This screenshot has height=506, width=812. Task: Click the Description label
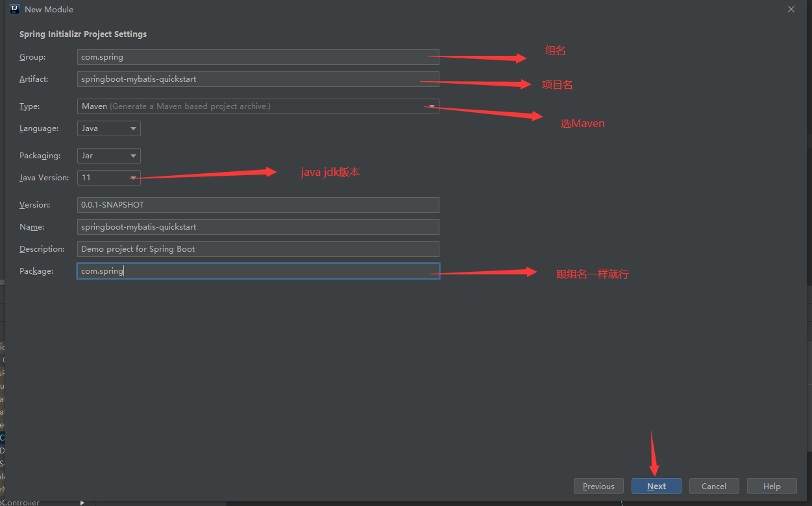tap(42, 249)
